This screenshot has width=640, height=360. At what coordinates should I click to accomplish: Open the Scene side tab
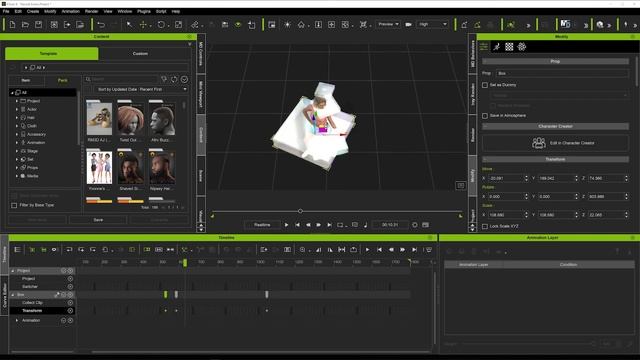pyautogui.click(x=201, y=176)
